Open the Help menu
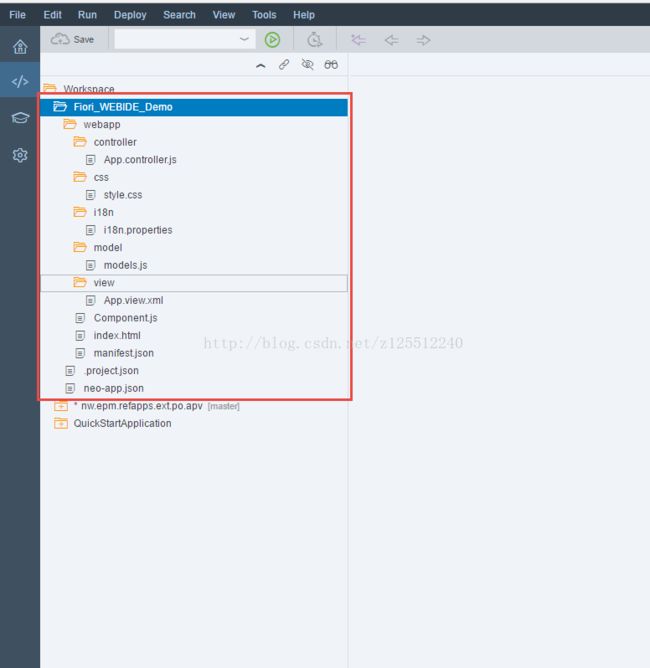 (x=304, y=15)
